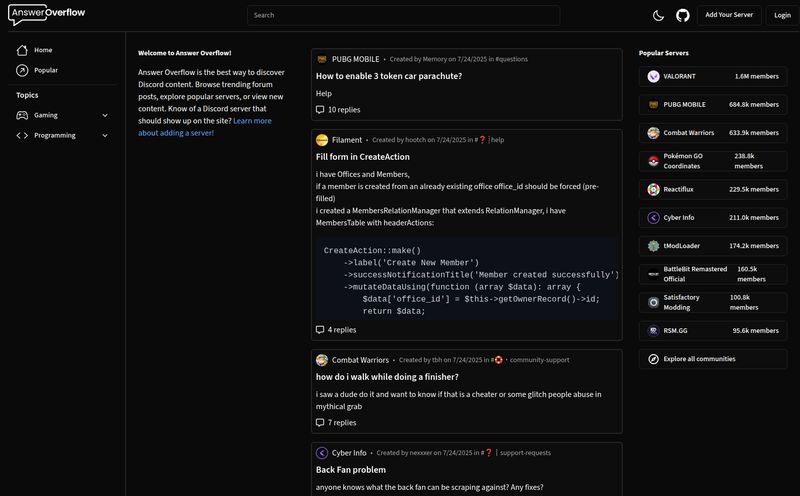Click the Login button
The width and height of the screenshot is (800, 496).
(x=782, y=15)
